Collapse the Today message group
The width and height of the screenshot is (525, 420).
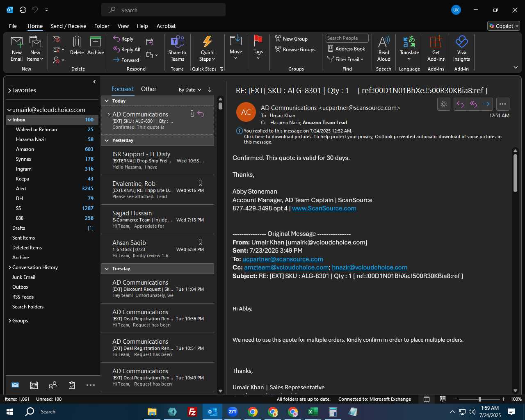107,101
